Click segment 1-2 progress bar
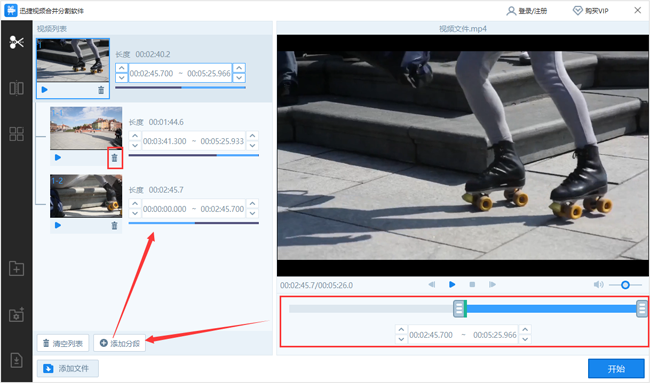 pyautogui.click(x=194, y=223)
